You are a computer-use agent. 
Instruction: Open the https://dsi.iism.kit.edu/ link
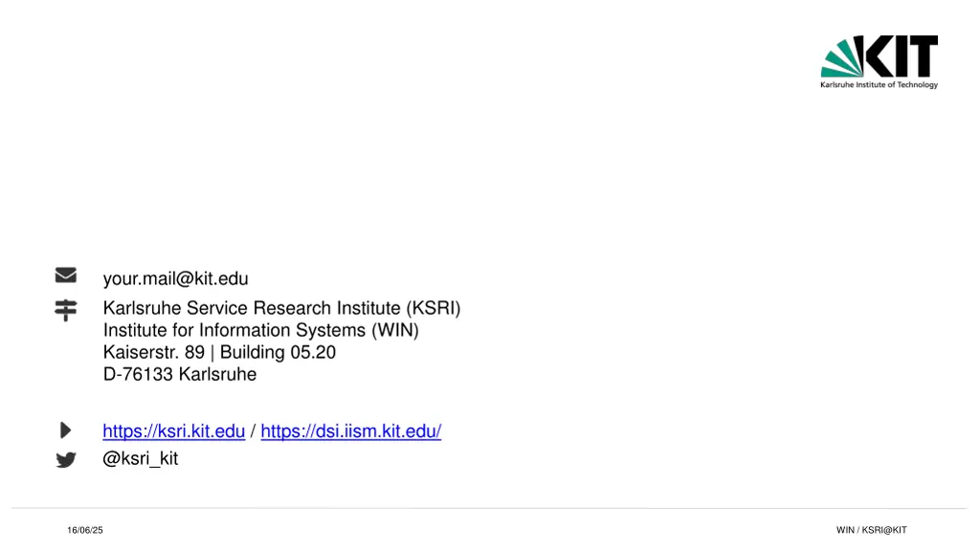pyautogui.click(x=350, y=431)
